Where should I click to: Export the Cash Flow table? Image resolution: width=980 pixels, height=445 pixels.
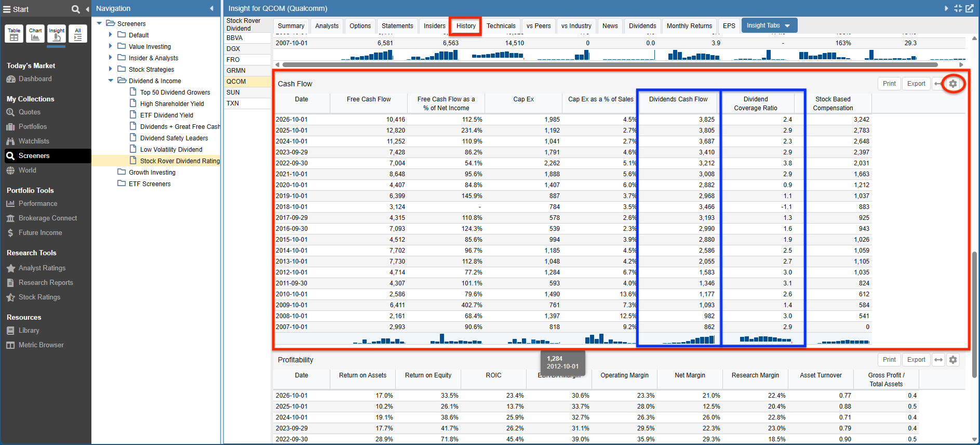[916, 84]
